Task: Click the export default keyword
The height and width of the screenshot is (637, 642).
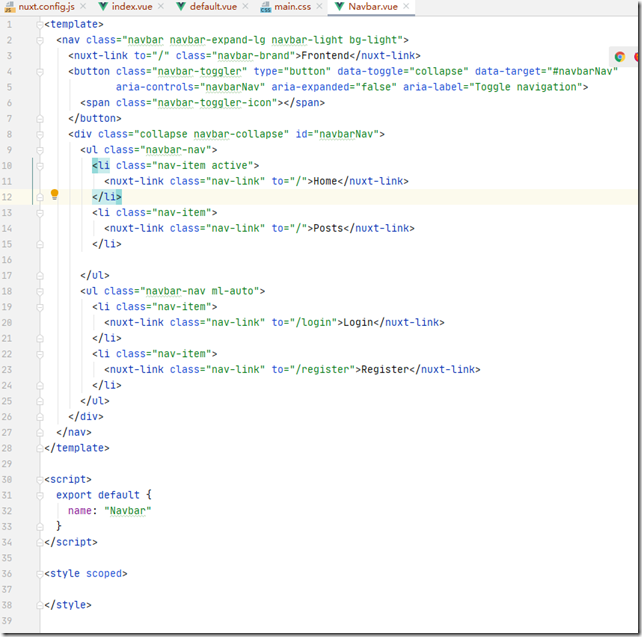Action: pyautogui.click(x=98, y=495)
